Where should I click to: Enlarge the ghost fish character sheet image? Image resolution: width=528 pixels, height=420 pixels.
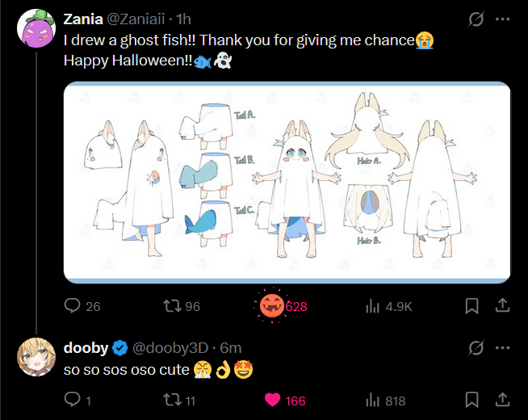point(287,183)
